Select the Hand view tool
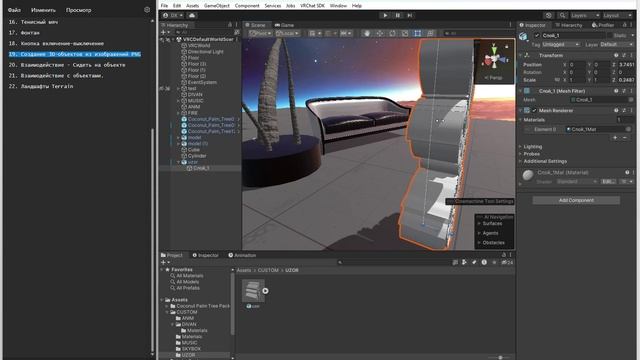This screenshot has height=360, width=640. click(x=367, y=33)
